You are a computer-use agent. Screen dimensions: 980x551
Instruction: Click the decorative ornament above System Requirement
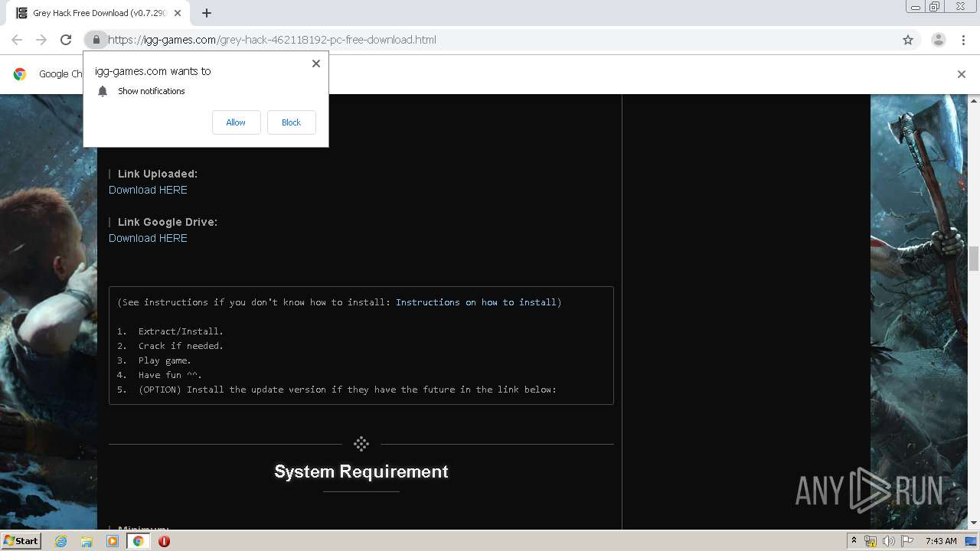coord(361,444)
